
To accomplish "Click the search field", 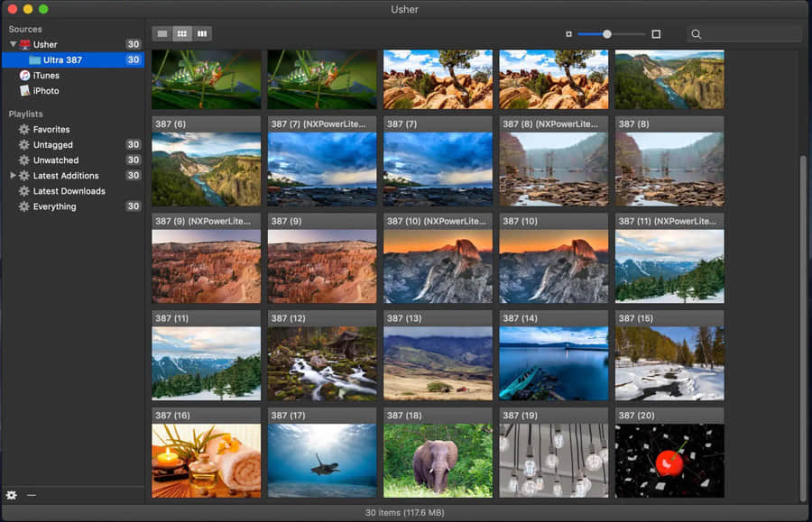I will point(749,34).
